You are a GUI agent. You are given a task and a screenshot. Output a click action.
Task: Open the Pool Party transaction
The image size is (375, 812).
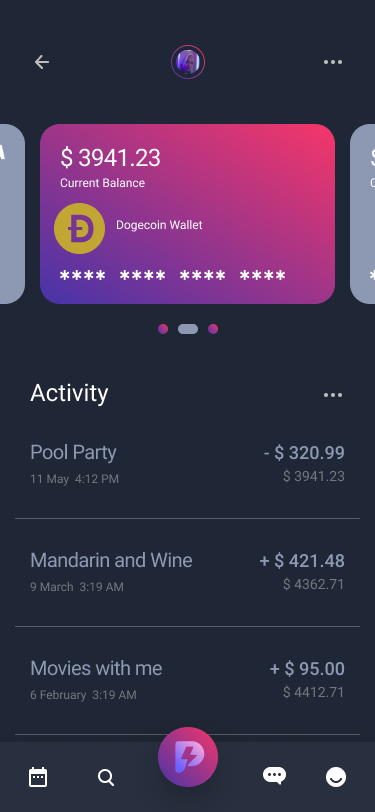188,465
